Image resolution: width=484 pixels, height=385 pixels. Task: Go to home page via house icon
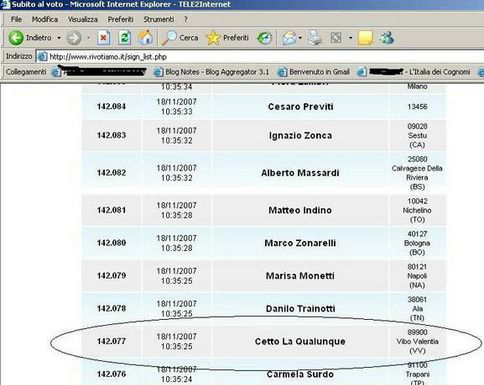[146, 37]
